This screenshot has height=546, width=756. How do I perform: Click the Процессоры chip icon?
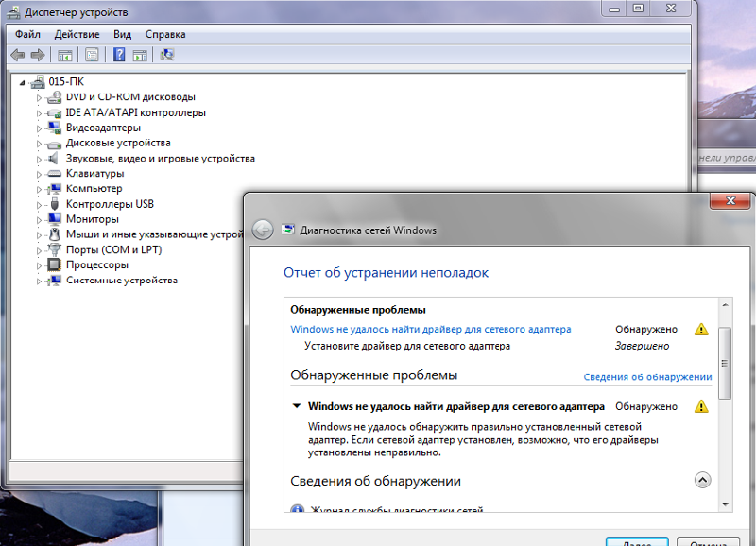(x=54, y=265)
